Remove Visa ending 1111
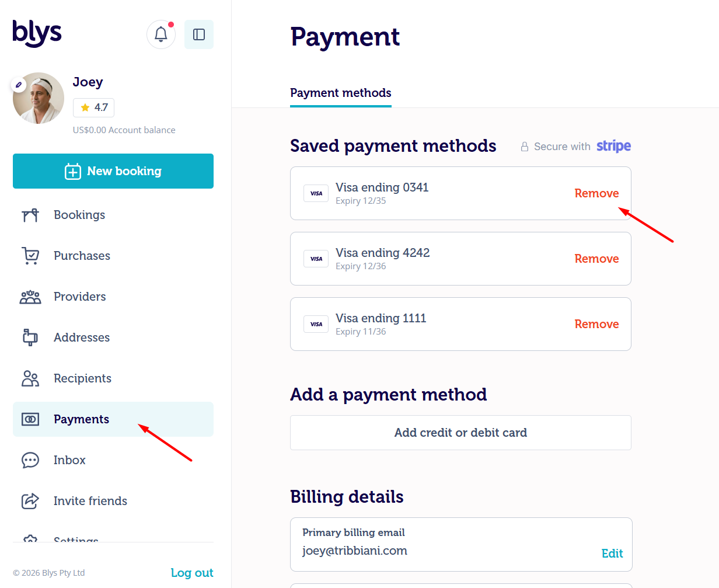719x588 pixels. pyautogui.click(x=596, y=324)
